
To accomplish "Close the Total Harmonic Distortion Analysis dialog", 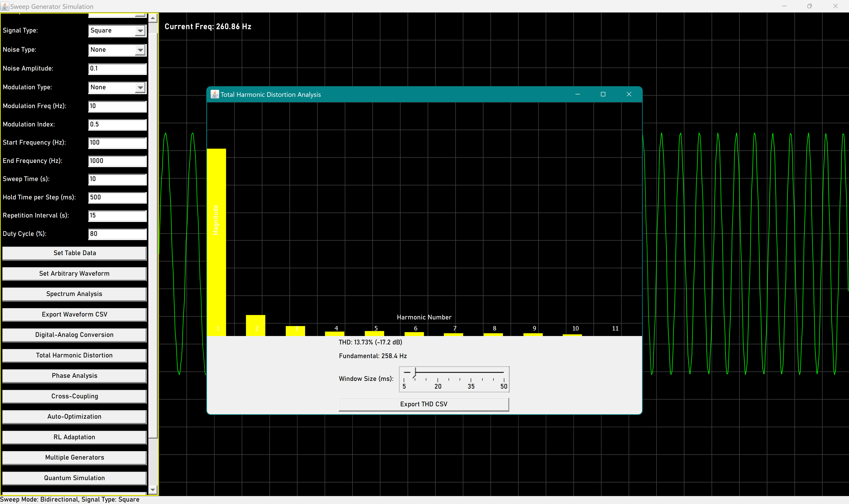I will point(629,94).
